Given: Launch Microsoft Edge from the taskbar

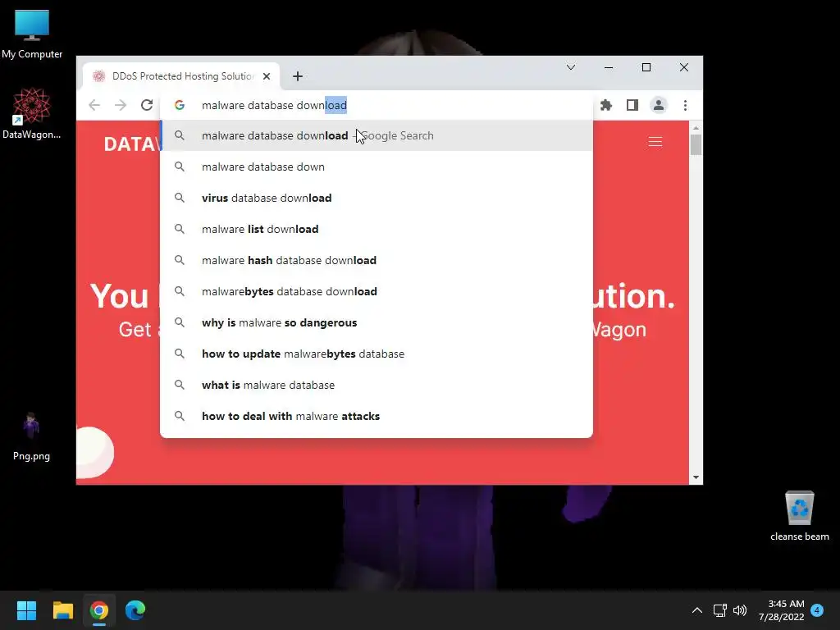Looking at the screenshot, I should (135, 610).
